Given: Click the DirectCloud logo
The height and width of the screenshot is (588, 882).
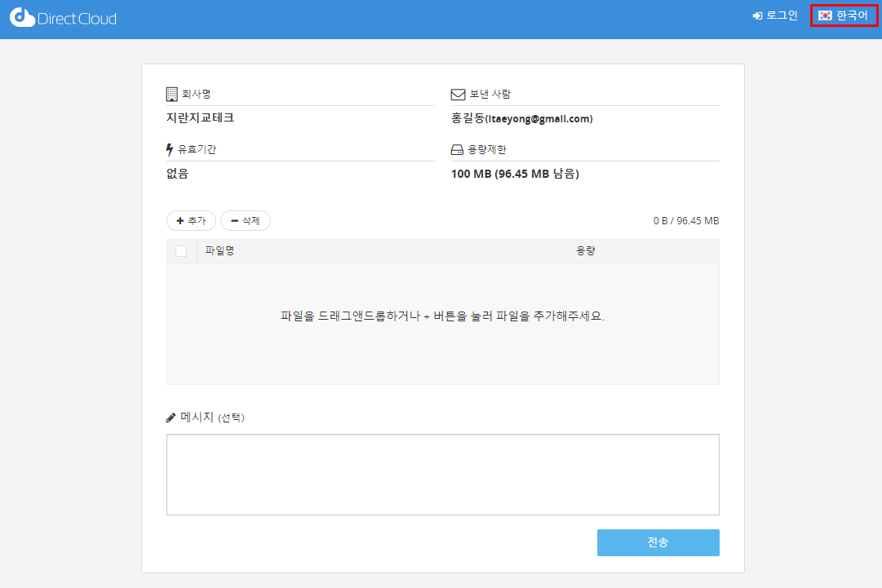Looking at the screenshot, I should point(63,17).
